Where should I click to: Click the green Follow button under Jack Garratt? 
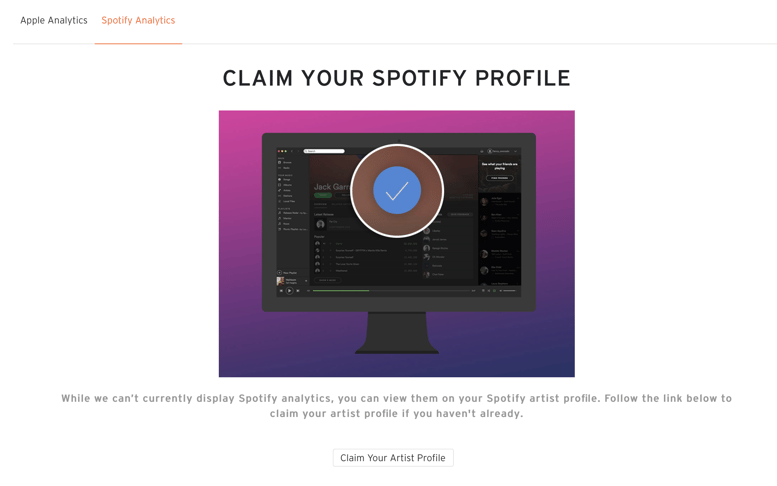point(323,195)
